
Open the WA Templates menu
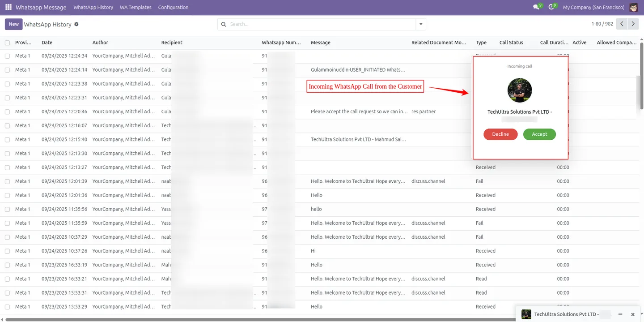tap(136, 7)
